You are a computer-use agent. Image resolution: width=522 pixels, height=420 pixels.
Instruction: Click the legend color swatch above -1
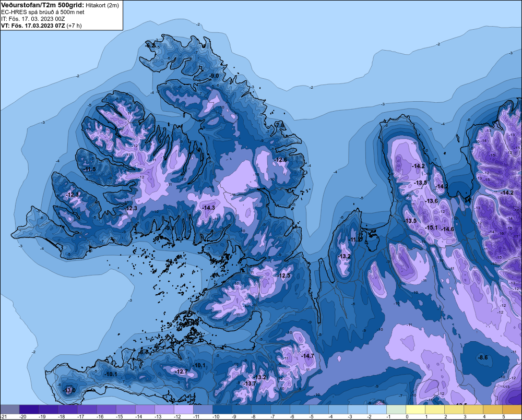pyautogui.click(x=396, y=409)
